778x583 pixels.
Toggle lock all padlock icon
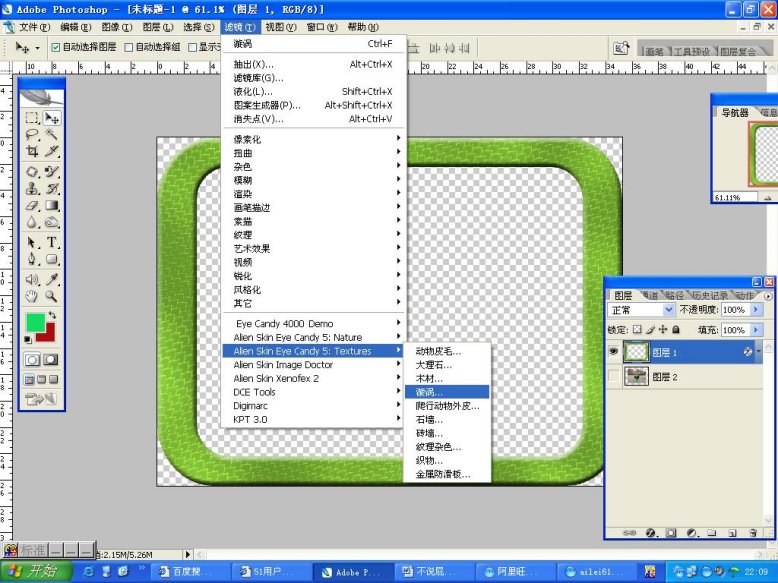[675, 329]
